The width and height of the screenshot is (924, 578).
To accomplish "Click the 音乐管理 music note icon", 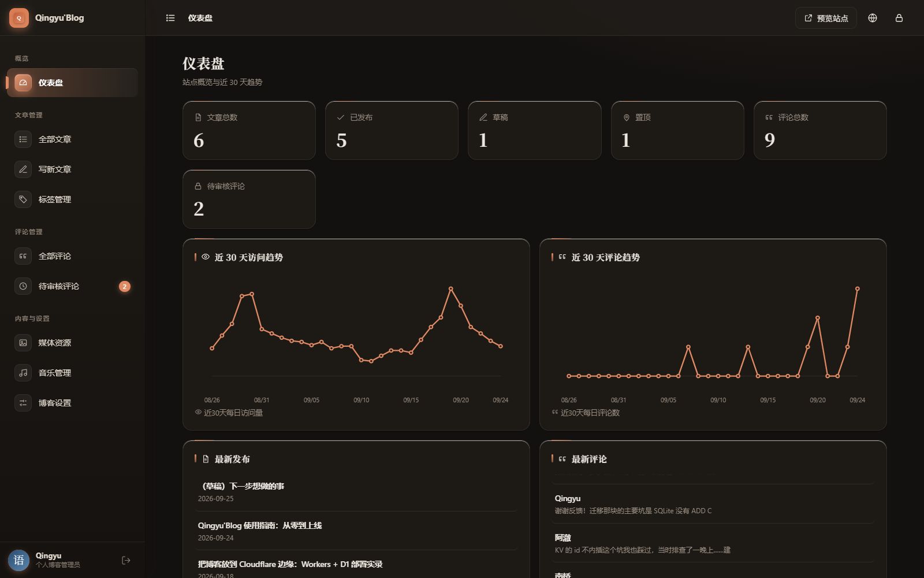I will tap(23, 373).
